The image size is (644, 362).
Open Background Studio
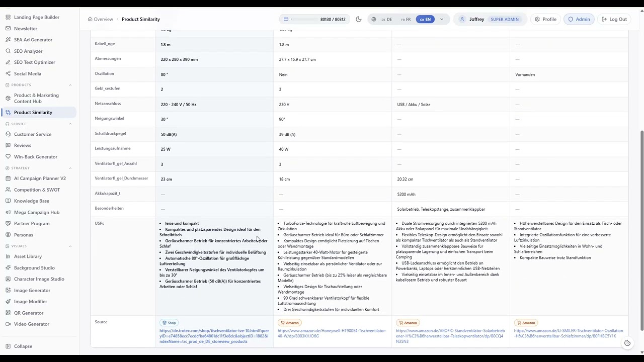34,268
